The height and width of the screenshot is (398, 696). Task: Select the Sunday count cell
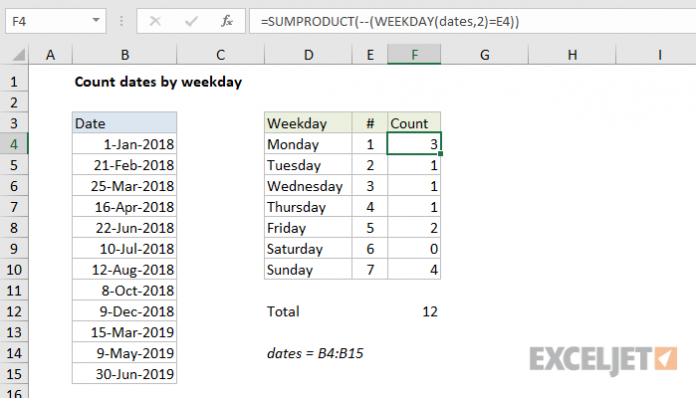click(x=414, y=270)
